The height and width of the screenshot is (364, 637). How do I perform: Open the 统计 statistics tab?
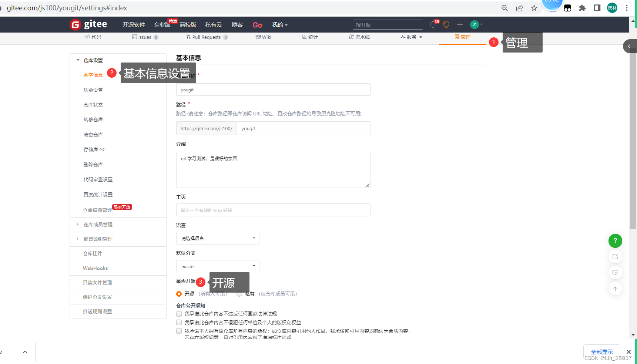[x=310, y=37]
